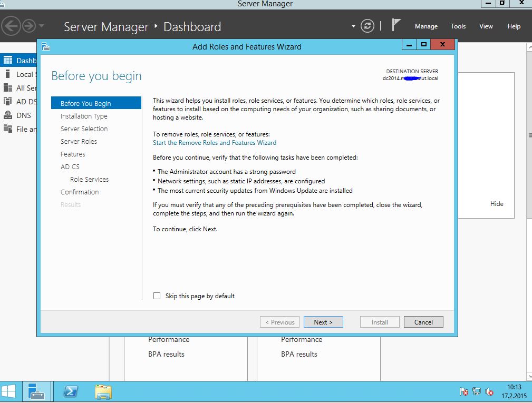Screen dimensions: 532x403
Task: Go to AD CS step
Action: click(x=70, y=167)
